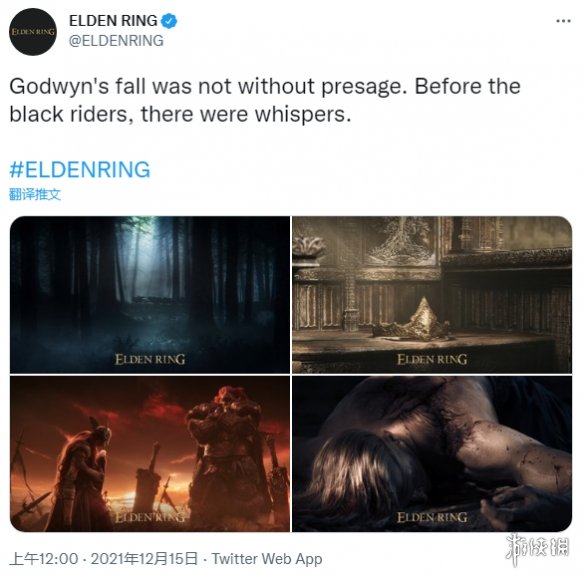Click the blue verified badge
This screenshot has width=584, height=577.
(169, 21)
